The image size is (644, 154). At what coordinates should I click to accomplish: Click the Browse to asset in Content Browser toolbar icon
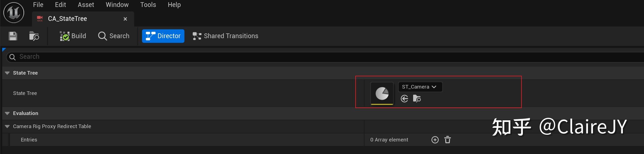(x=34, y=36)
